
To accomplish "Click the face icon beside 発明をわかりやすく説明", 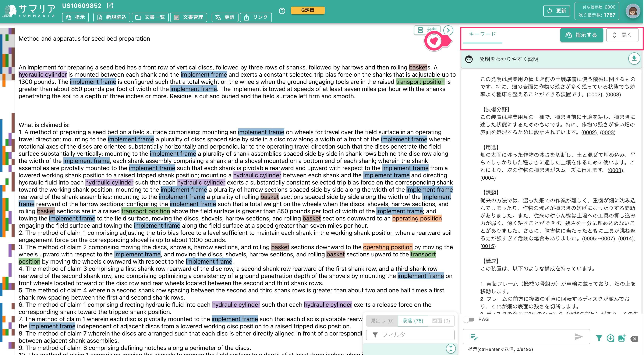I will pyautogui.click(x=469, y=59).
